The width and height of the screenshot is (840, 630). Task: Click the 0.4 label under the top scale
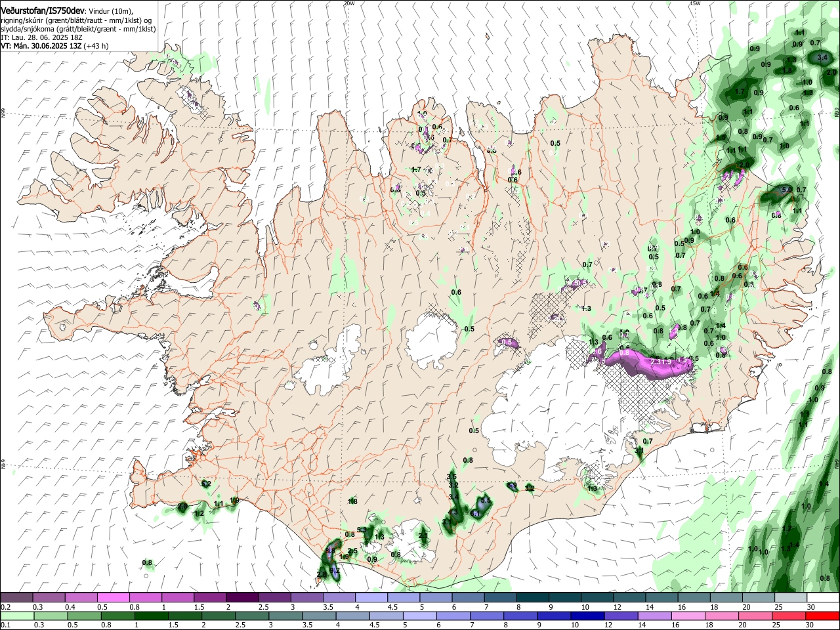(x=70, y=607)
